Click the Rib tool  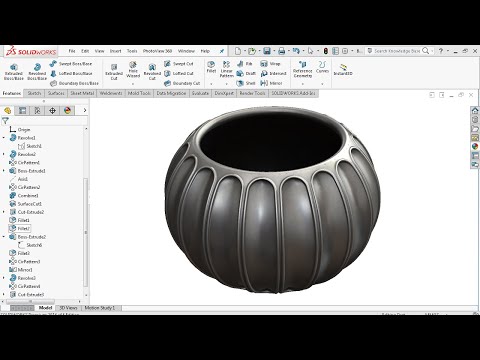pyautogui.click(x=245, y=63)
